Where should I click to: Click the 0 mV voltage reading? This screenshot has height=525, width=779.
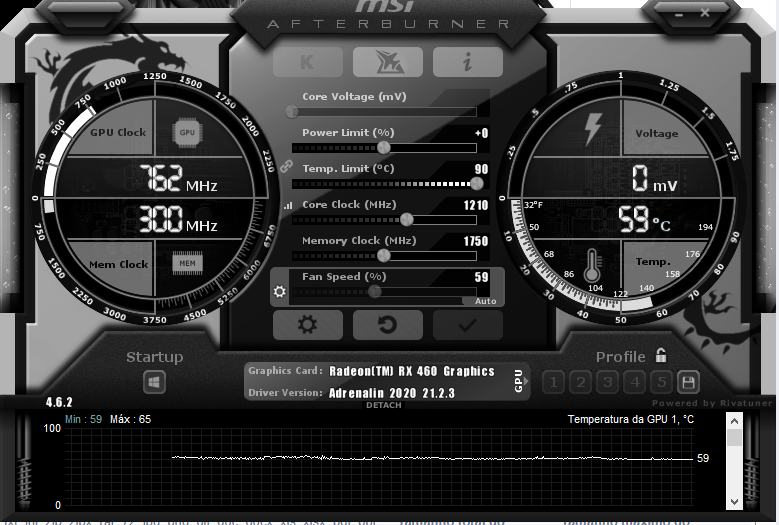[654, 179]
